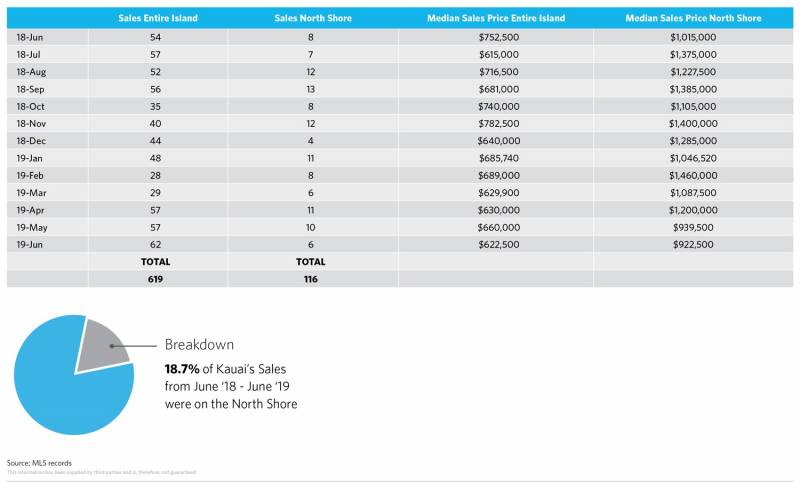
Task: Select Median Sales Price North Shore header
Action: tap(693, 18)
